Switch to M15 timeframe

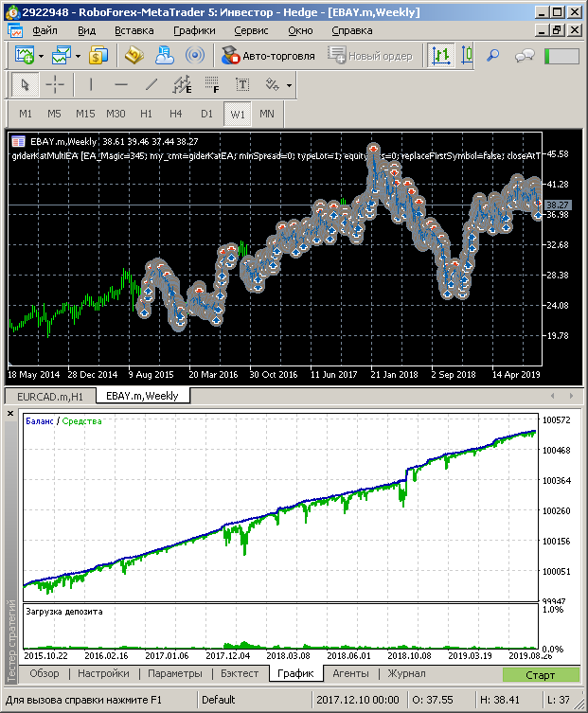coord(85,114)
